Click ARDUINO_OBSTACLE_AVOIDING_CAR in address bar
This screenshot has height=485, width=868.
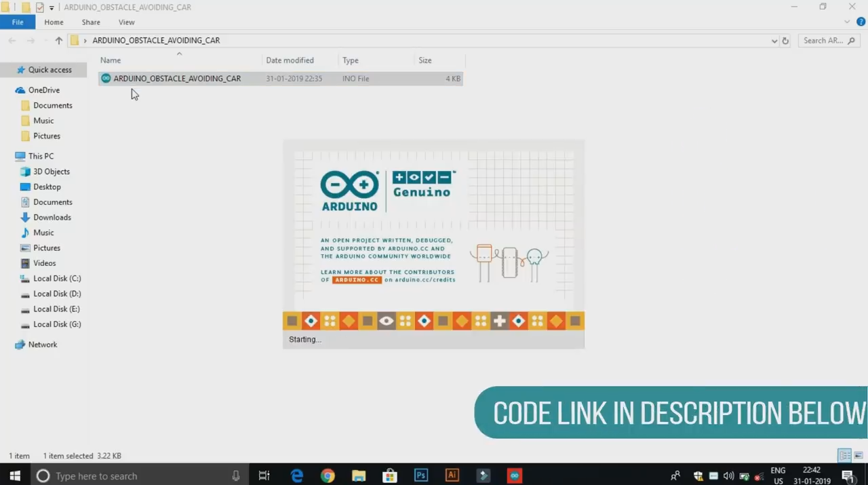(156, 41)
